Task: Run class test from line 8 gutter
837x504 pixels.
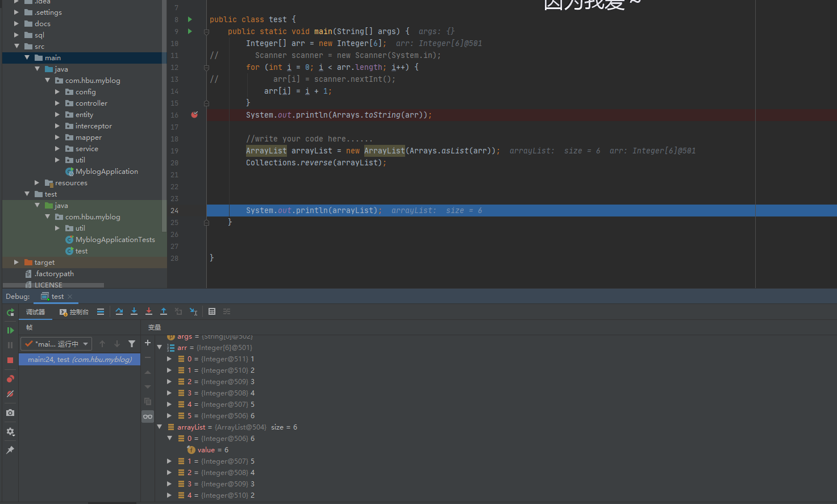Action: 190,19
